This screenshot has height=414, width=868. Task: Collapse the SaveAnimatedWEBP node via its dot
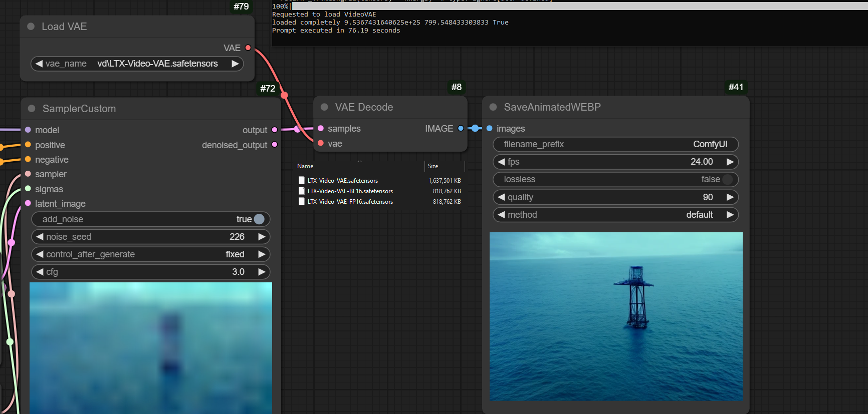pos(493,107)
